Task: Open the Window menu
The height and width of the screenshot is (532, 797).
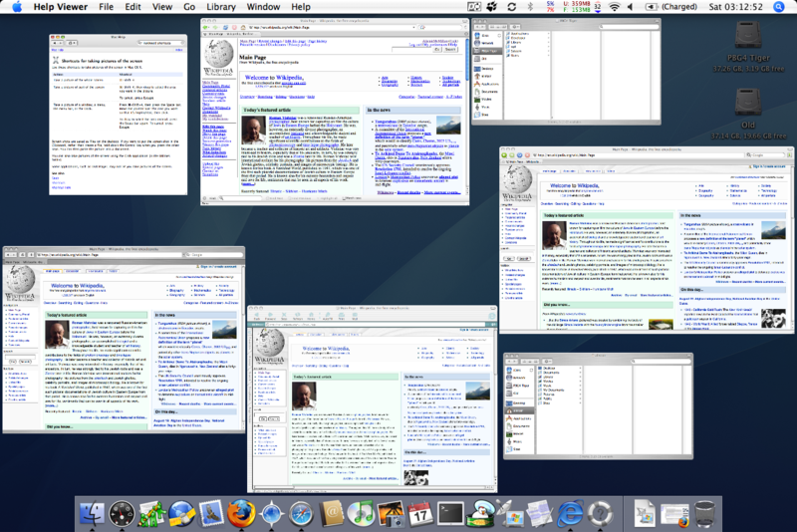Action: click(263, 7)
